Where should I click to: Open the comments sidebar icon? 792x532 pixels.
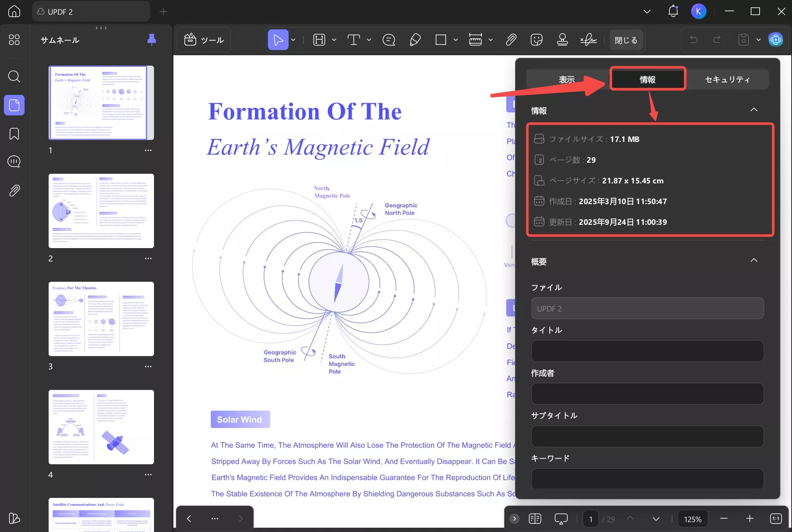tap(14, 162)
